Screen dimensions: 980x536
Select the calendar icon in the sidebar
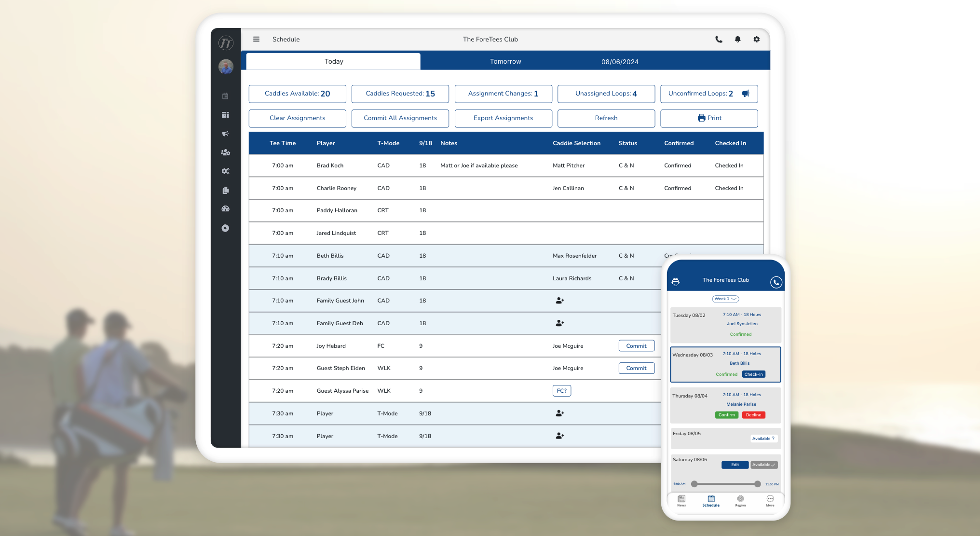[x=225, y=96]
